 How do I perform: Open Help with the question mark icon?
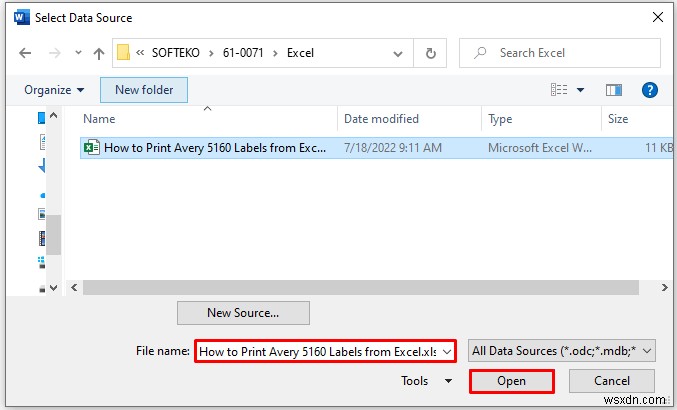[650, 90]
